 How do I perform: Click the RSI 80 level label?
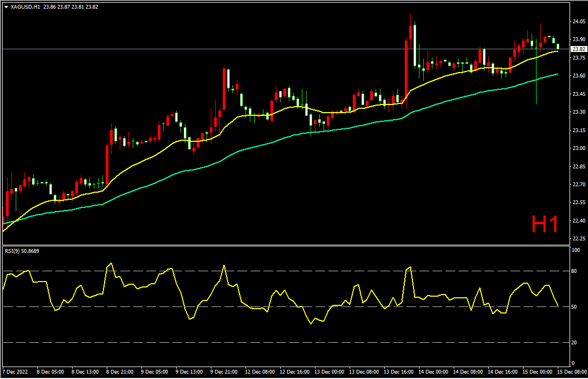(x=574, y=271)
